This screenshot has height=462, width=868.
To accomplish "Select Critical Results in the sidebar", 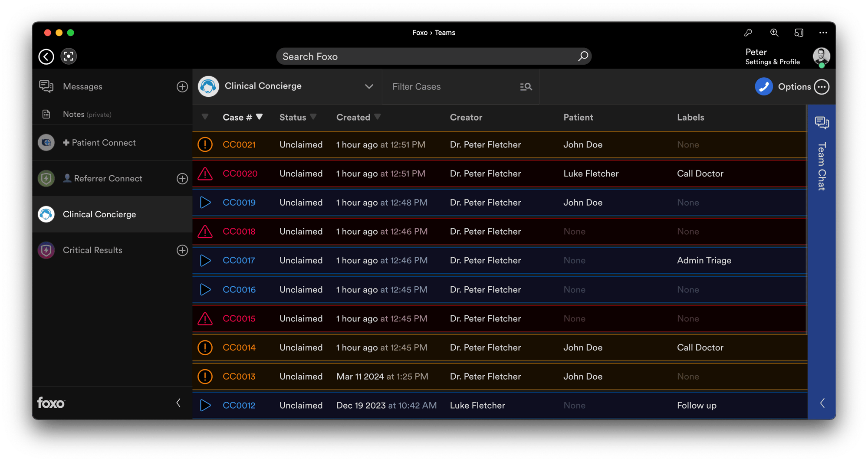I will [x=92, y=250].
